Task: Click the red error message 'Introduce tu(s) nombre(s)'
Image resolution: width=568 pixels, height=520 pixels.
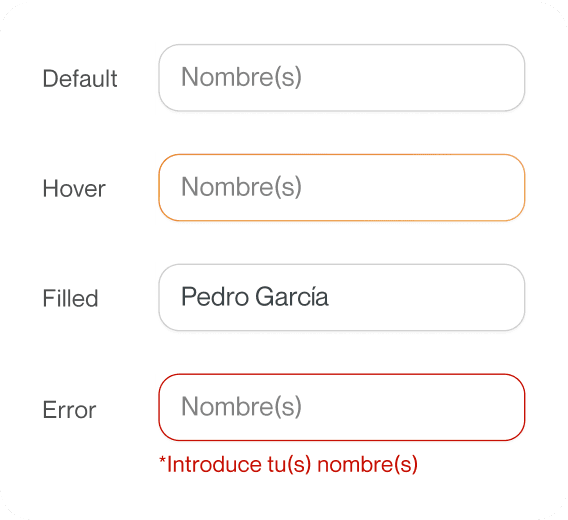Action: pos(288,465)
